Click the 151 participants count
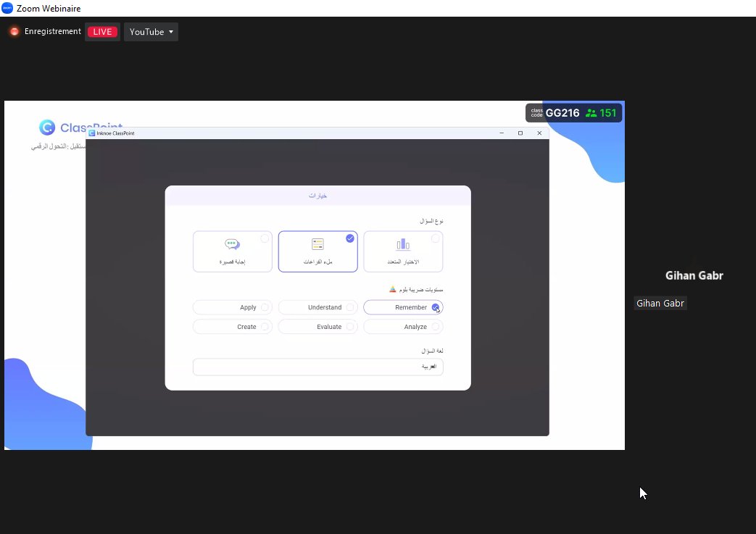756x534 pixels. (601, 113)
